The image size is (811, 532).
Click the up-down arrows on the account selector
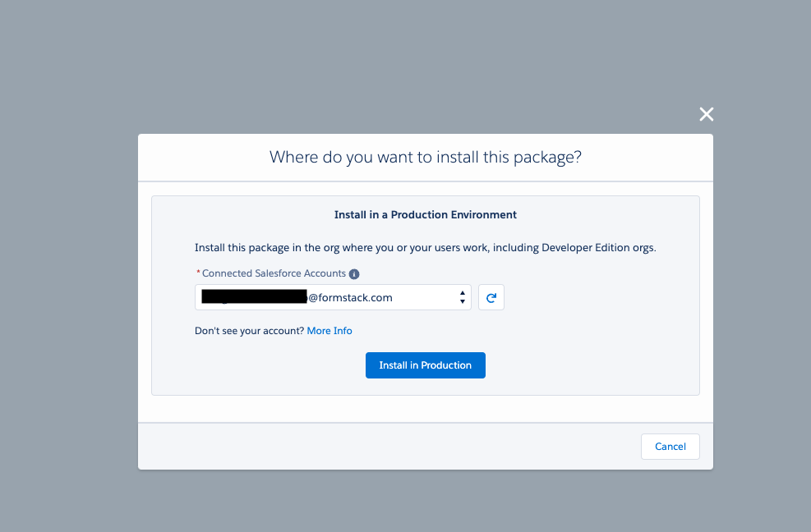pyautogui.click(x=463, y=297)
